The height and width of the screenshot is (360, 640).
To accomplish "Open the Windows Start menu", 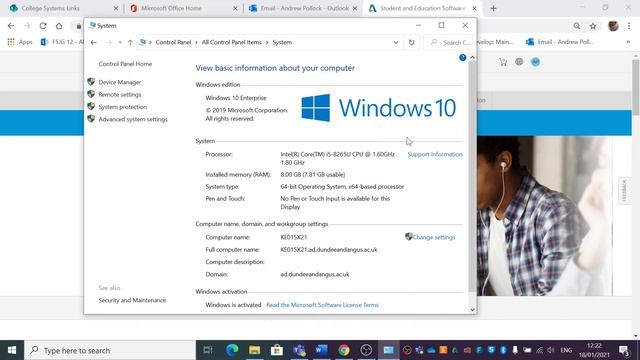I will [x=12, y=350].
